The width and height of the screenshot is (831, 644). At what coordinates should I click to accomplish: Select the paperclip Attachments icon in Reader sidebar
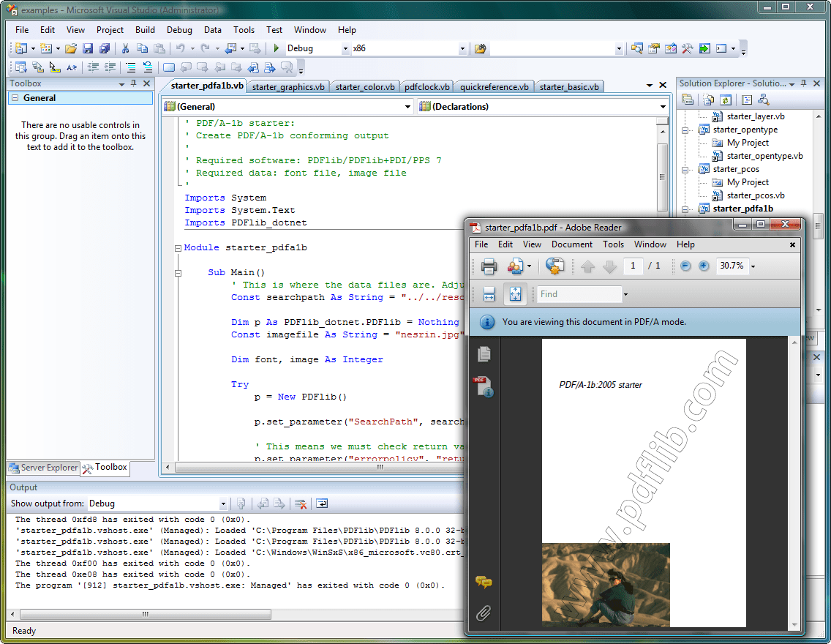pyautogui.click(x=484, y=613)
